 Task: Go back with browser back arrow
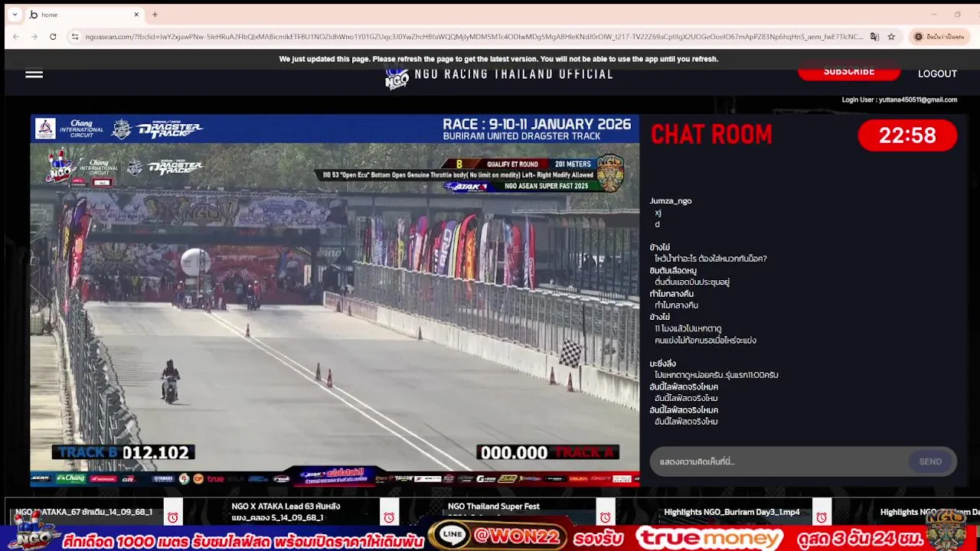click(16, 37)
